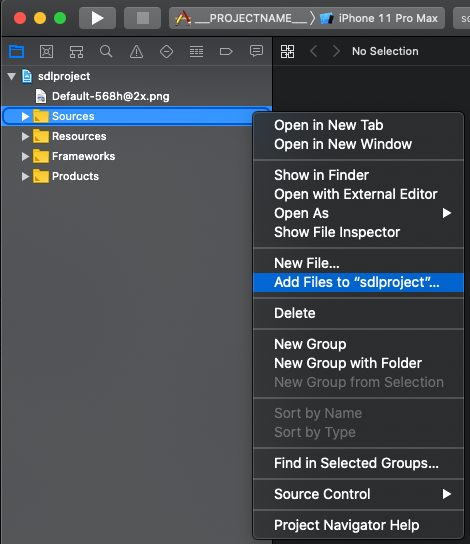This screenshot has width=470, height=544.
Task: Expand the Sources group triangle
Action: [x=25, y=116]
